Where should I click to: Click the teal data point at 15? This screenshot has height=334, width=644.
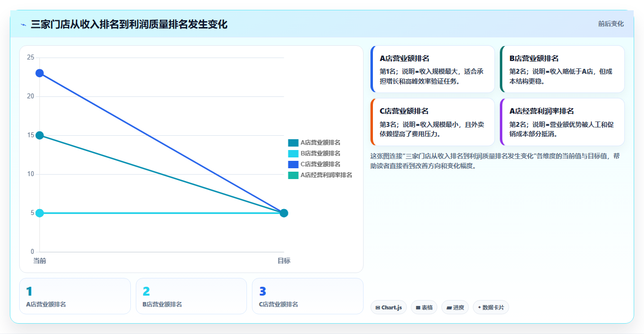39,135
